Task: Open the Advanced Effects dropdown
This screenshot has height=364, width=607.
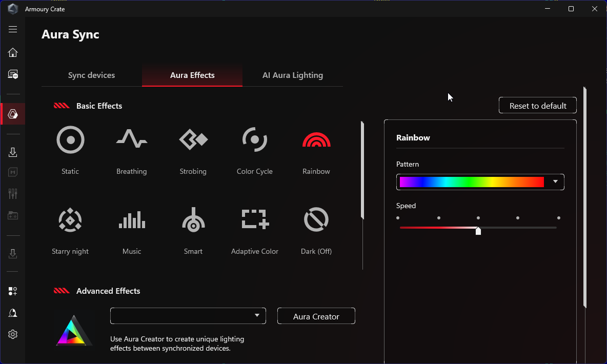Action: point(188,316)
